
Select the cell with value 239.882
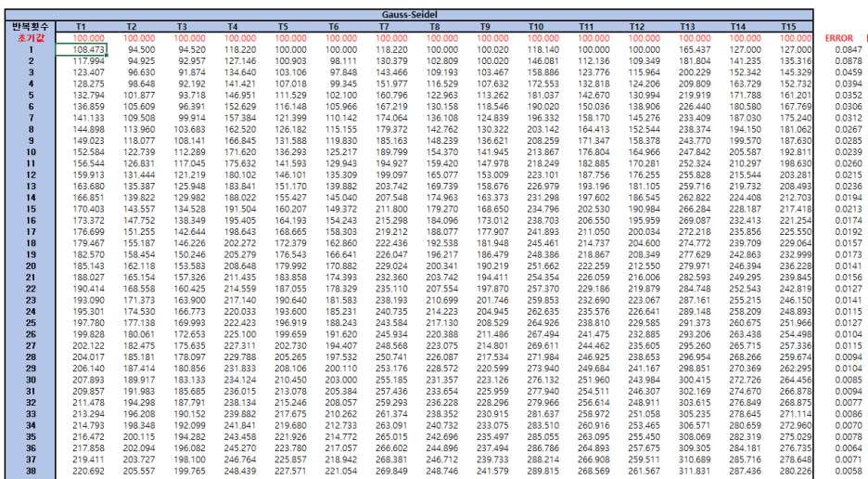tap(233, 414)
